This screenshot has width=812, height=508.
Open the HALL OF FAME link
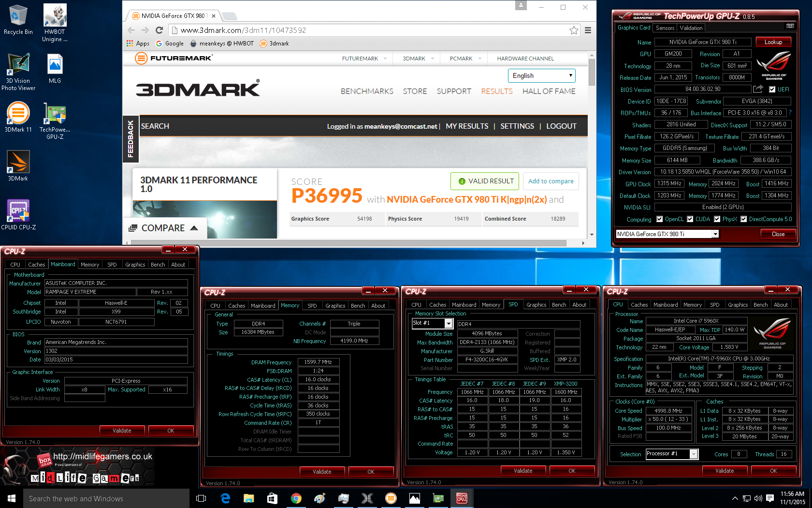pyautogui.click(x=549, y=91)
